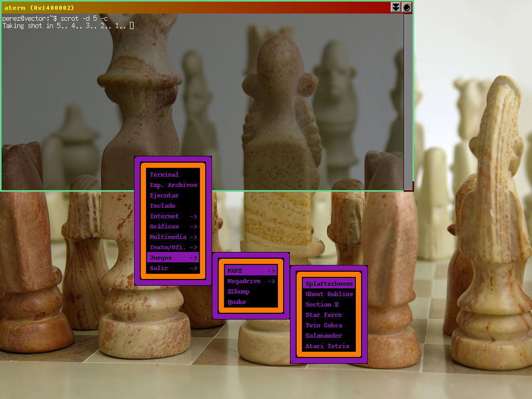This screenshot has width=532, height=399.
Task: Click the aterm round titlebar icon
Action: pyautogui.click(x=406, y=7)
